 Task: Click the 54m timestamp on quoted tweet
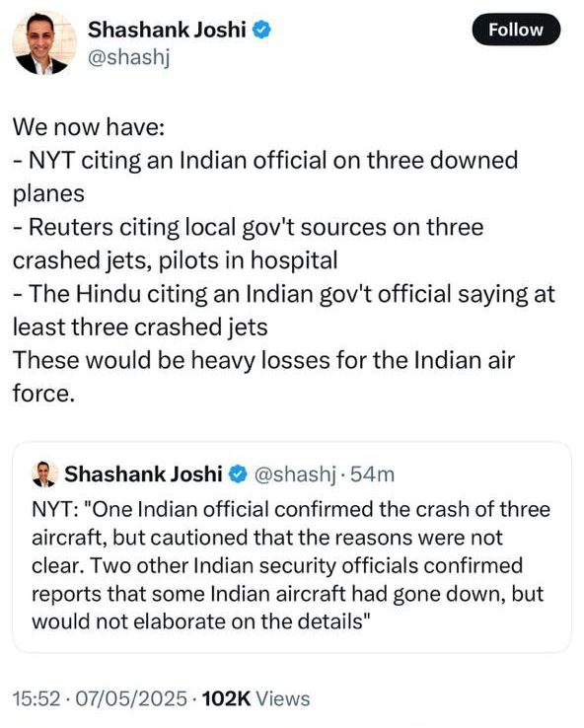click(x=372, y=474)
